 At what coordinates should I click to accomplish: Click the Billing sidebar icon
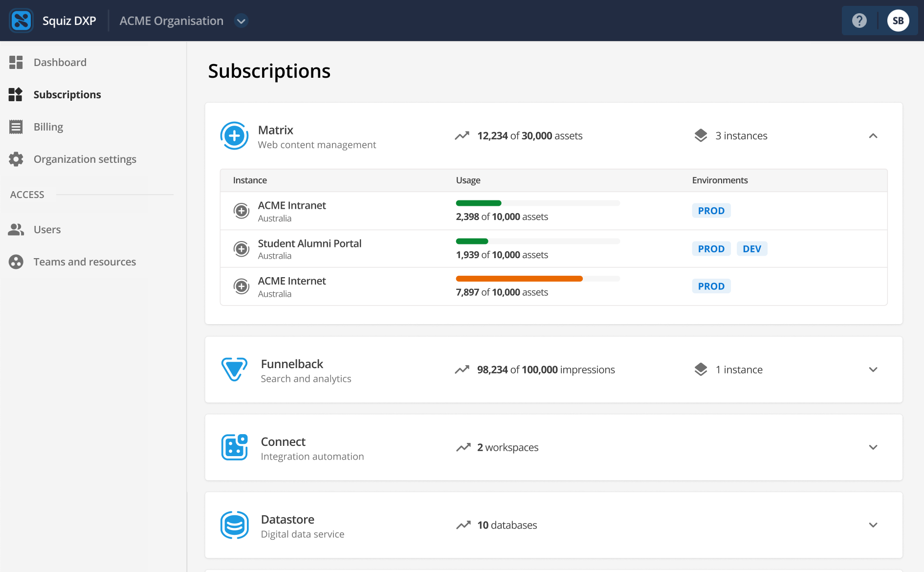coord(16,127)
